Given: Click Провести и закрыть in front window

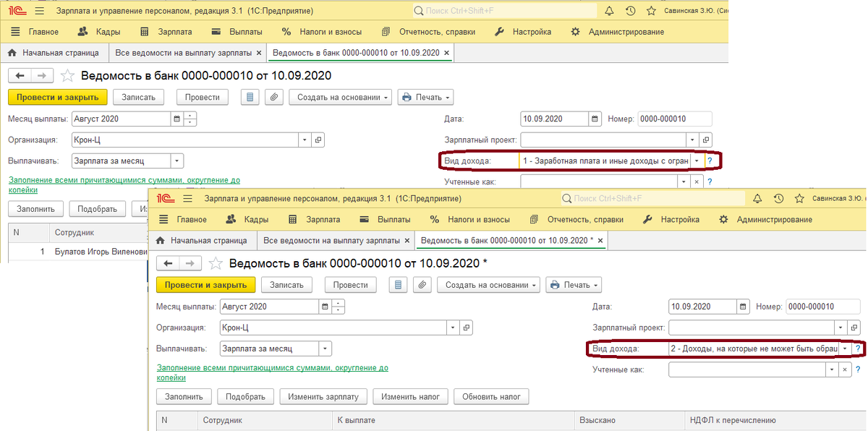Looking at the screenshot, I should coord(206,285).
